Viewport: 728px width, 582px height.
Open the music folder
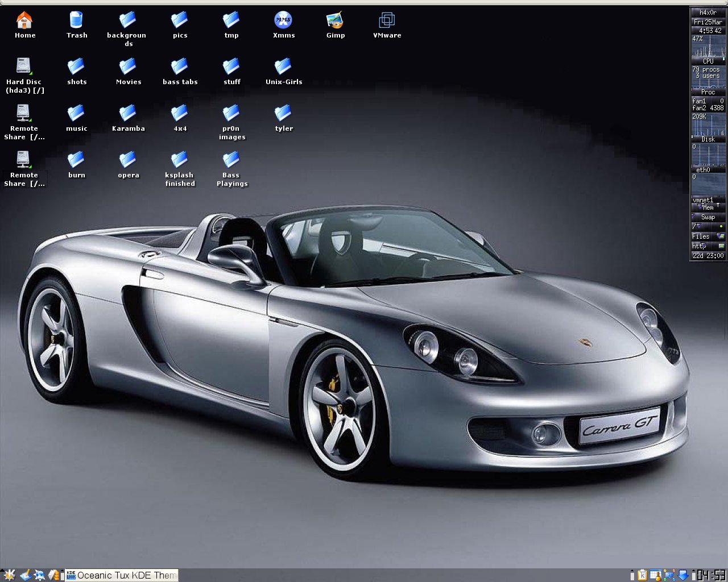[76, 118]
